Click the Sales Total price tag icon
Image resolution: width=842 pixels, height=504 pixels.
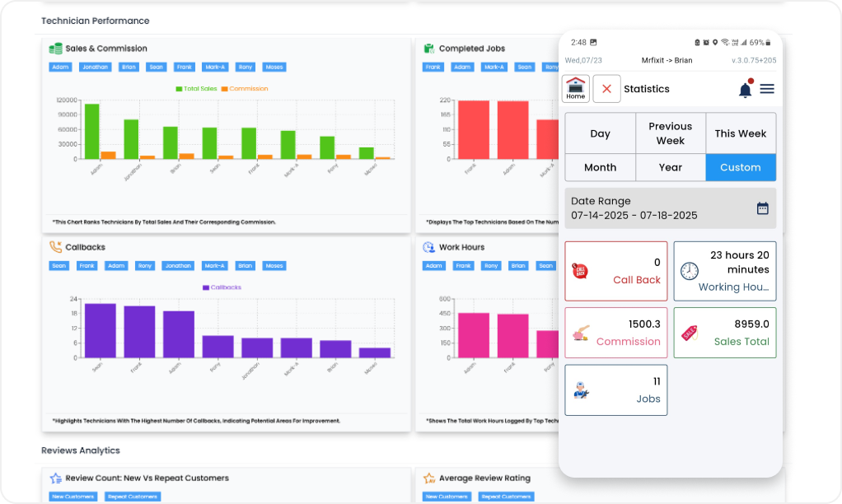(x=689, y=333)
